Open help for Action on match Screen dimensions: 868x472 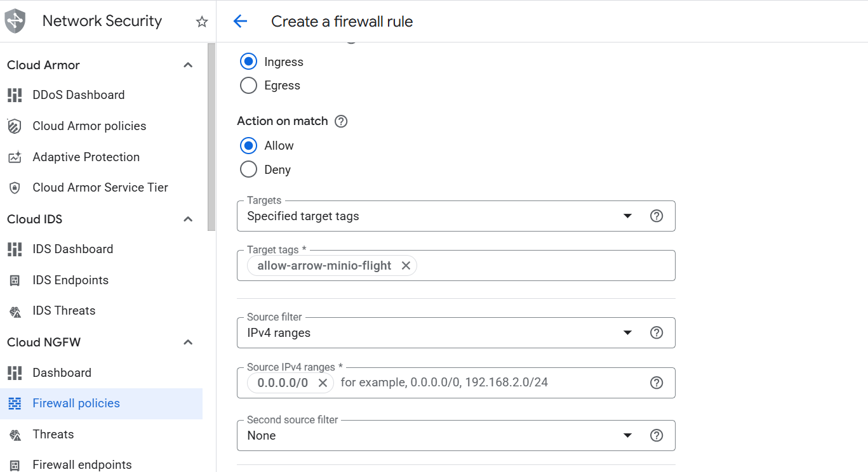coord(341,121)
